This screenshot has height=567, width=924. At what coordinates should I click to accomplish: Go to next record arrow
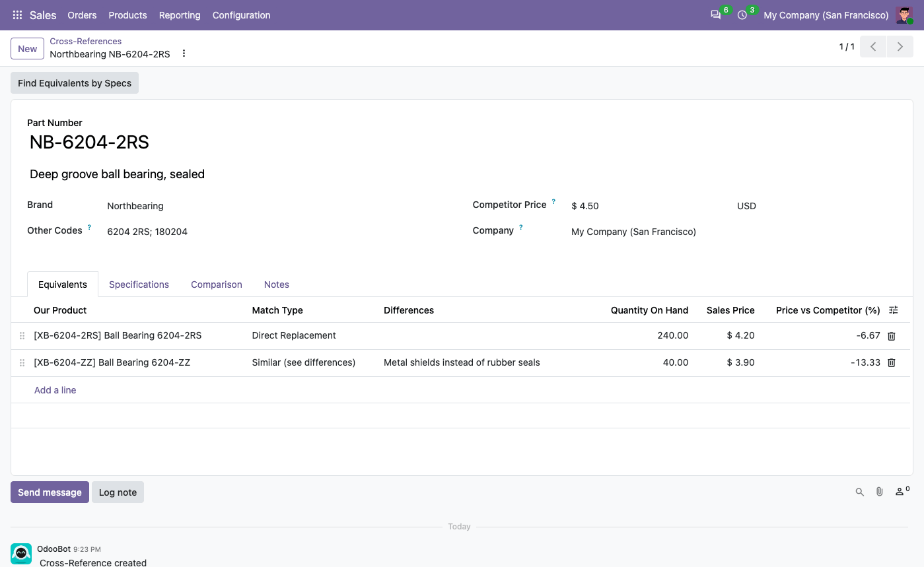point(900,47)
